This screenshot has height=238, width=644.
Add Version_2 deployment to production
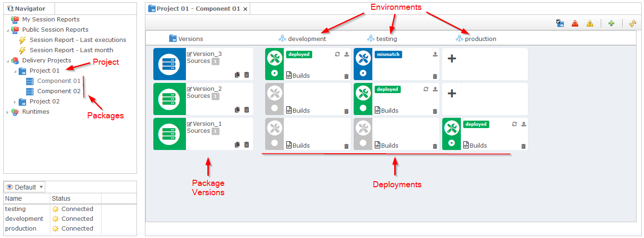452,94
